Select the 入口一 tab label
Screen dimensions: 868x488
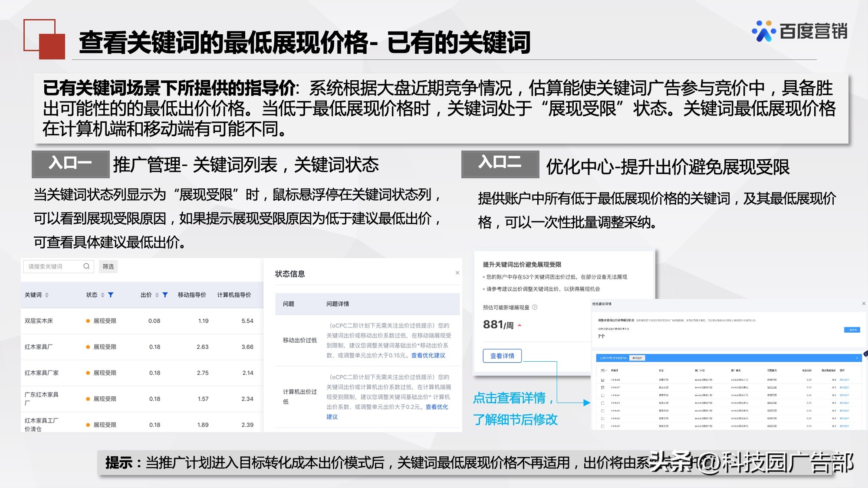70,163
